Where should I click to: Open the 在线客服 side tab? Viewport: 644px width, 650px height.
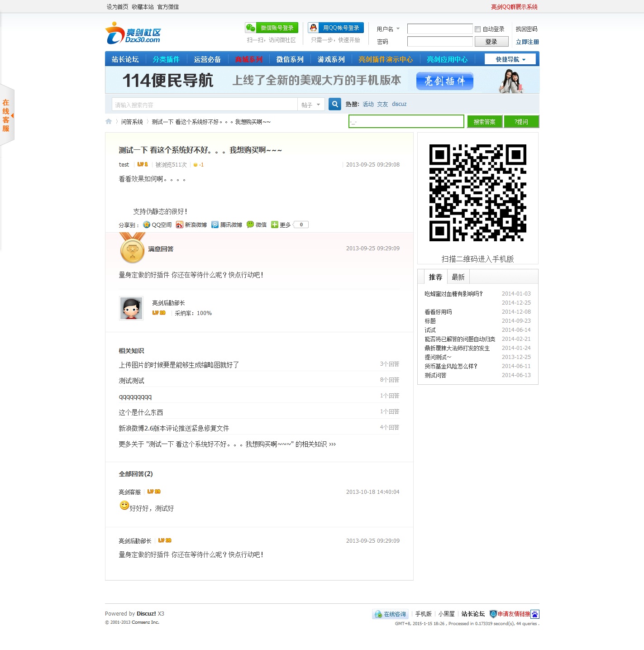point(7,115)
